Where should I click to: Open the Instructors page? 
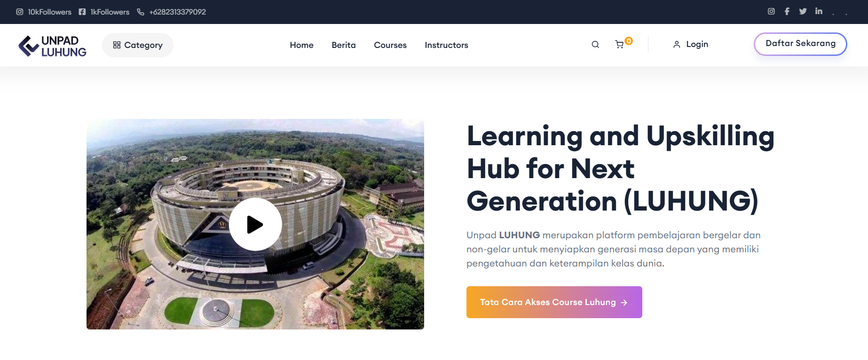pos(446,45)
